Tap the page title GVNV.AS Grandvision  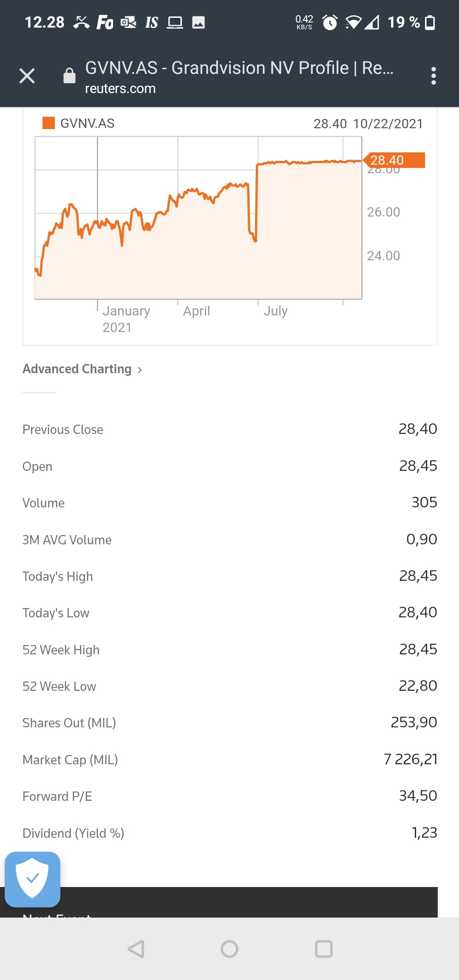(239, 68)
